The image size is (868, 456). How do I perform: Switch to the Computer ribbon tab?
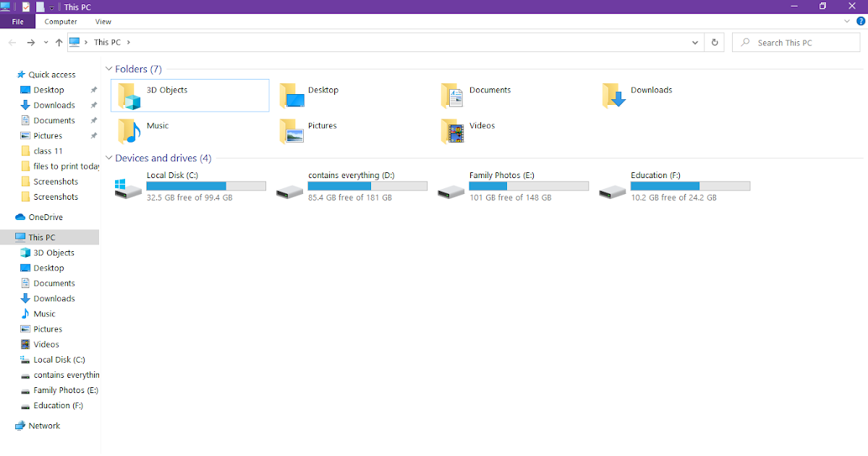click(61, 22)
